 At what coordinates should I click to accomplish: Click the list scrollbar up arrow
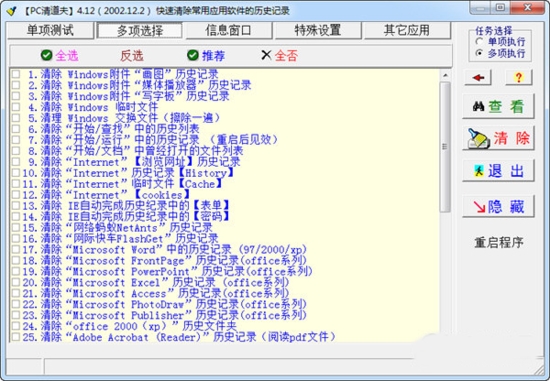[x=445, y=75]
